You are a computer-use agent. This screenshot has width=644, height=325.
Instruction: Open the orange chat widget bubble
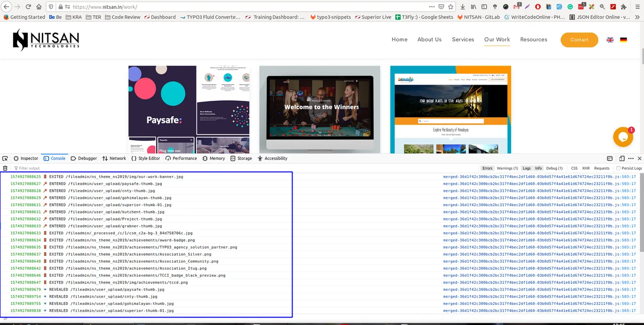[x=623, y=137]
